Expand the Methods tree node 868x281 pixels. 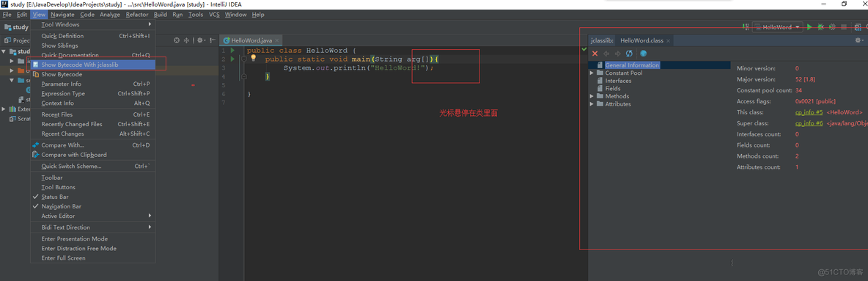click(592, 96)
